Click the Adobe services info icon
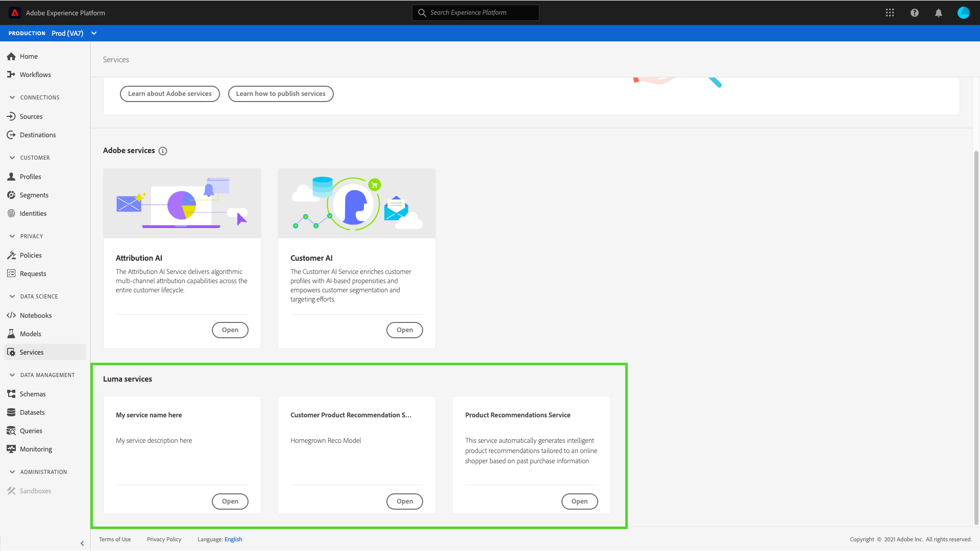The image size is (980, 551). pyautogui.click(x=163, y=151)
